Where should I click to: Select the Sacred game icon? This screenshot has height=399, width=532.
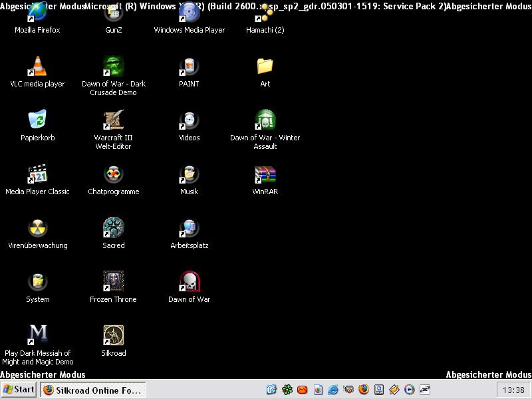coord(113,228)
